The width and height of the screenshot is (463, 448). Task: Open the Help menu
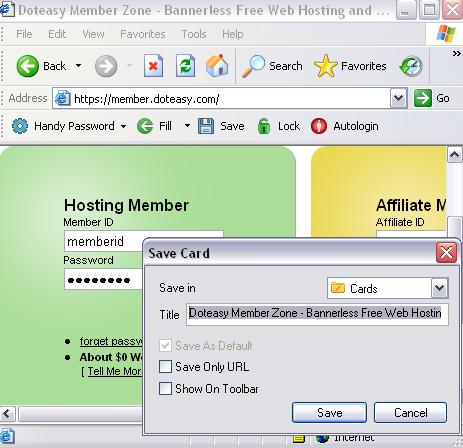(x=233, y=34)
